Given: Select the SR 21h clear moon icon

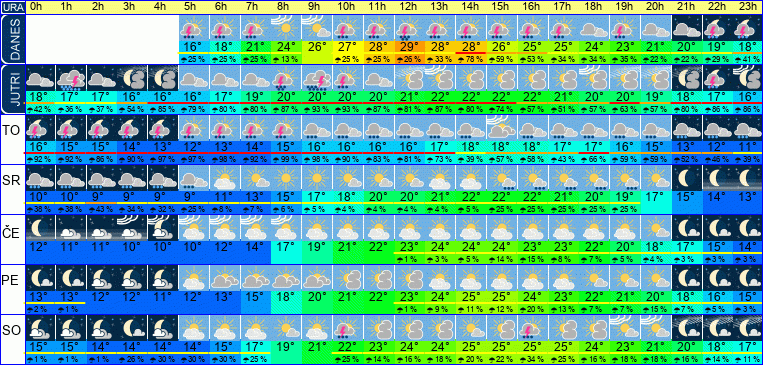Looking at the screenshot, I should coord(687,178).
